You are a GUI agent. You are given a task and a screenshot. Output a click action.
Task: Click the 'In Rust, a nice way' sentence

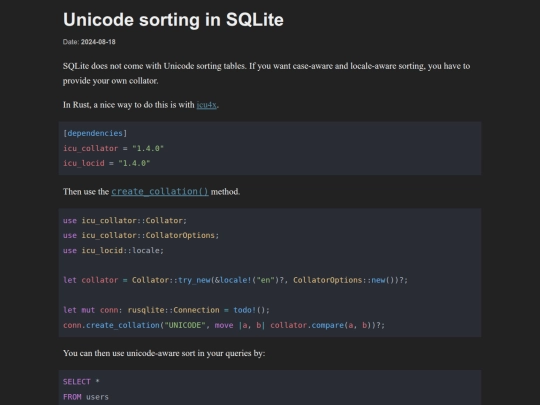point(141,105)
